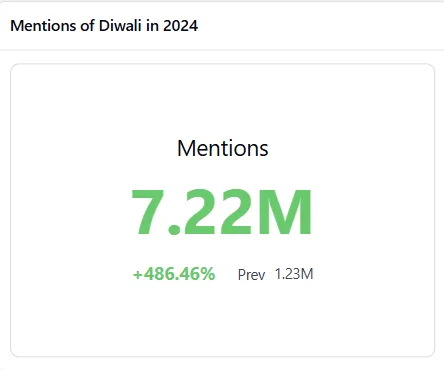Click the word Mentions in the header title
The height and width of the screenshot is (370, 444).
click(43, 26)
